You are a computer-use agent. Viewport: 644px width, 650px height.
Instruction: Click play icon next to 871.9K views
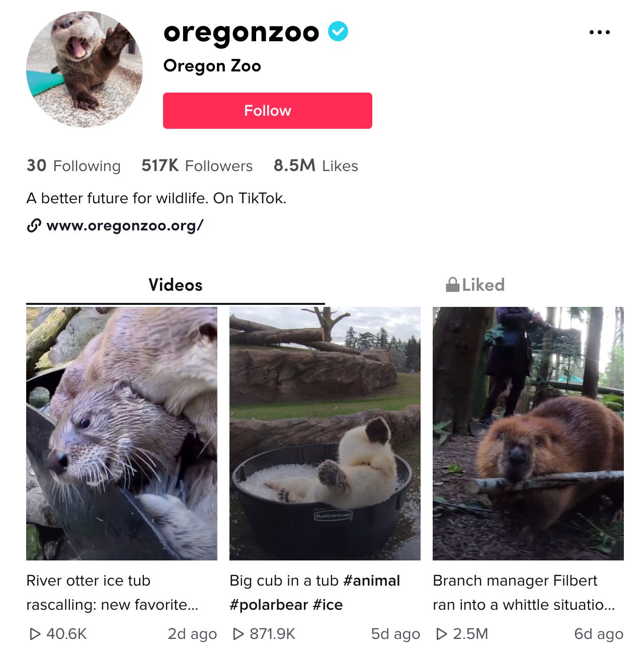[238, 634]
